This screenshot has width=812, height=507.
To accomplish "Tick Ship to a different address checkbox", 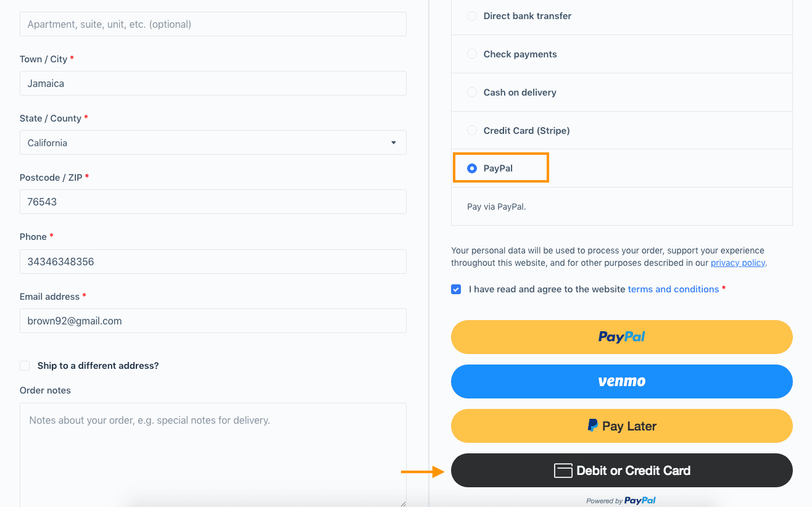I will tap(25, 366).
